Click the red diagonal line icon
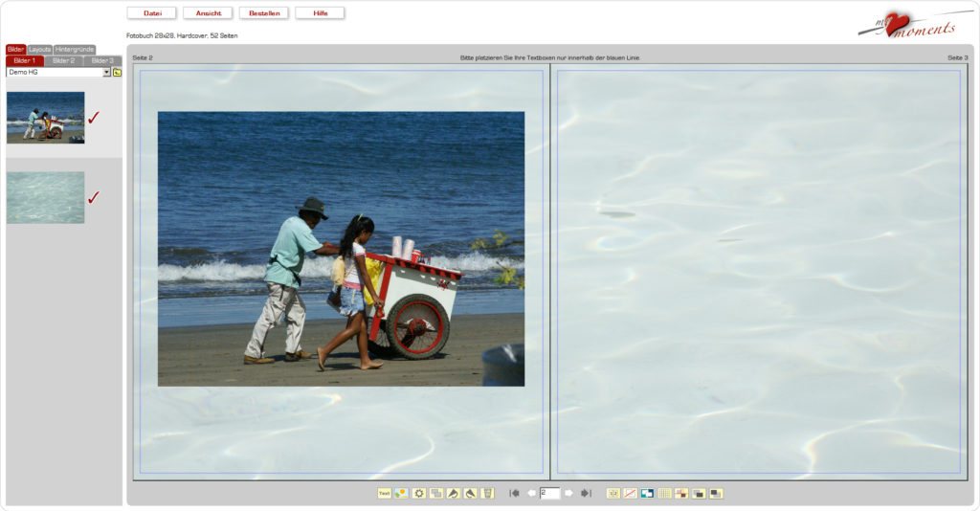 point(631,494)
